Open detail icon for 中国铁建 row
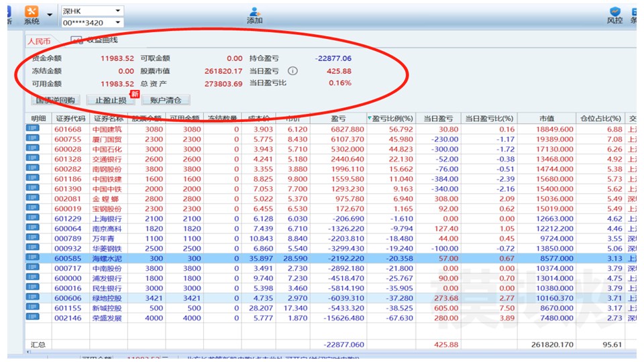This screenshot has width=644, height=362. pos(32,178)
